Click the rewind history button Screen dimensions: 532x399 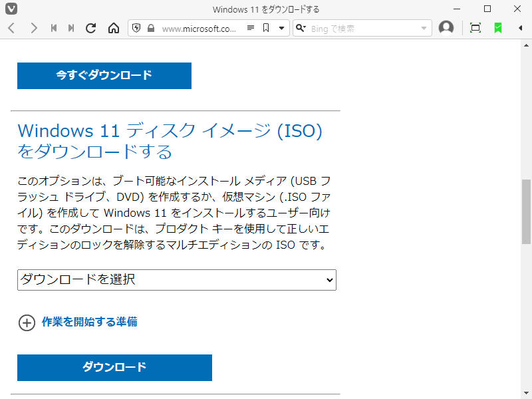54,28
